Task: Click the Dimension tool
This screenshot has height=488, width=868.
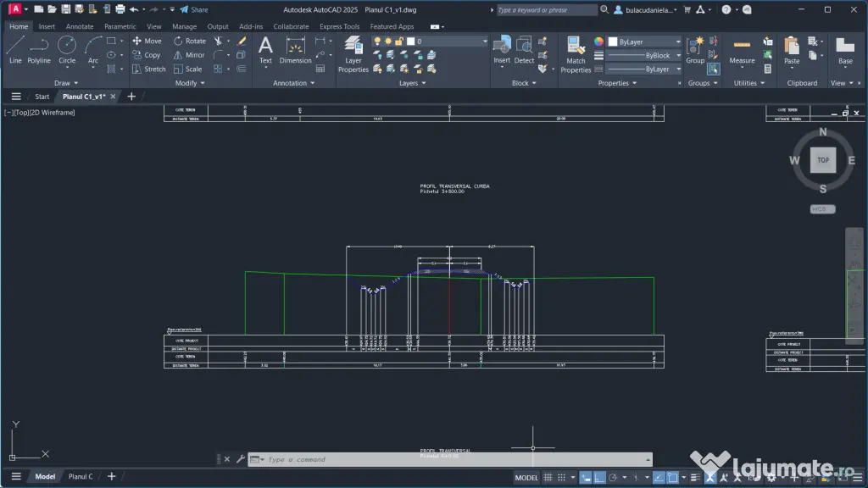Action: (295, 50)
